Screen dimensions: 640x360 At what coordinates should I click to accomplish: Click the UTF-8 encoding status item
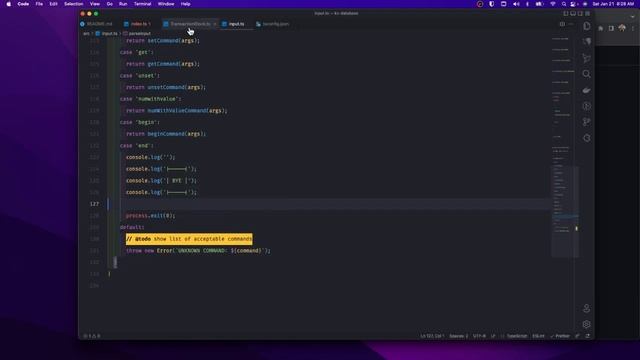click(479, 336)
